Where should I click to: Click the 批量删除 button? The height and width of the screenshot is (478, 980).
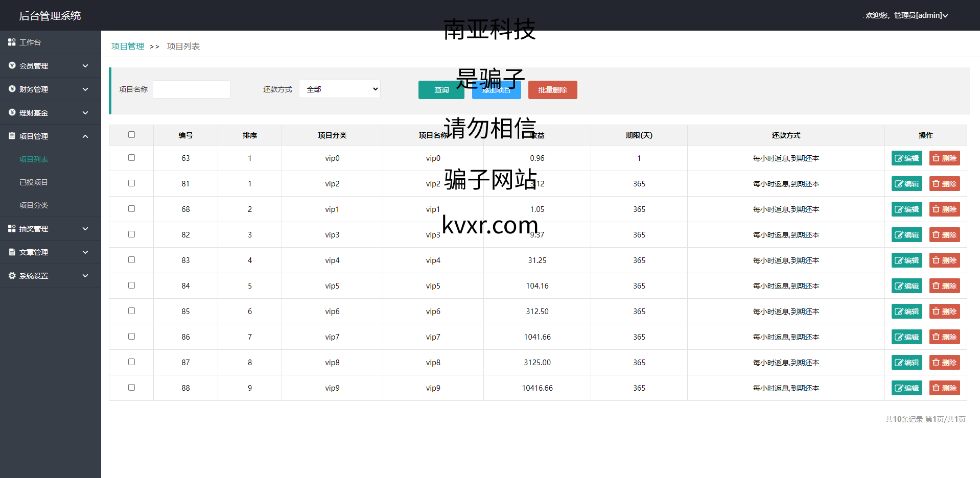[553, 90]
